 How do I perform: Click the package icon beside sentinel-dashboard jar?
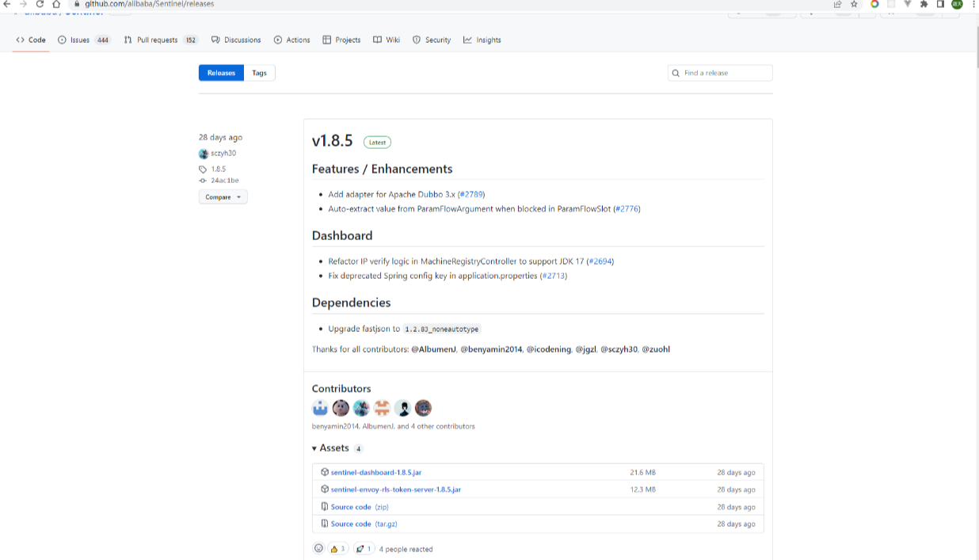pos(325,472)
